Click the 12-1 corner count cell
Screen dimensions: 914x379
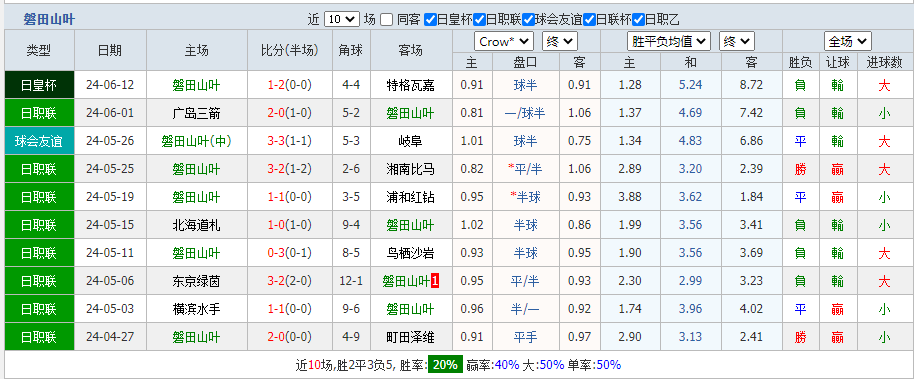tap(351, 282)
